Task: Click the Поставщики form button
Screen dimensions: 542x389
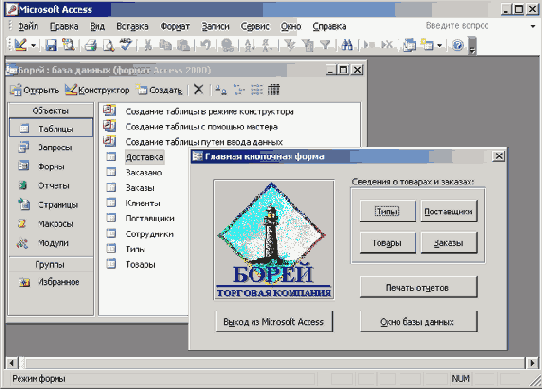Action: [449, 211]
